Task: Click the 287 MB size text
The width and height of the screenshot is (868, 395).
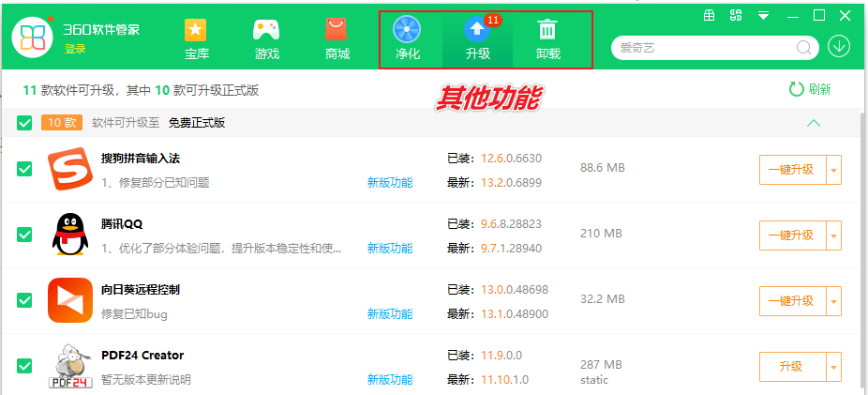Action: pyautogui.click(x=601, y=365)
